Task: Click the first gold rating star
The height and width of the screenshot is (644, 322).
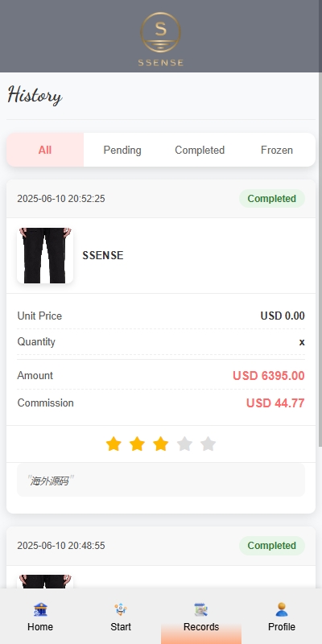Action: 114,444
